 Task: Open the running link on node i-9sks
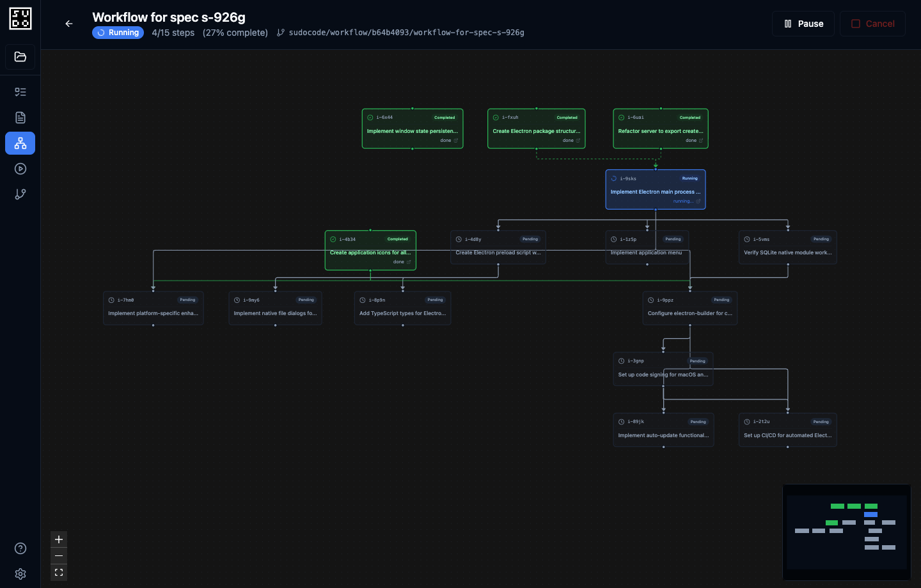686,201
